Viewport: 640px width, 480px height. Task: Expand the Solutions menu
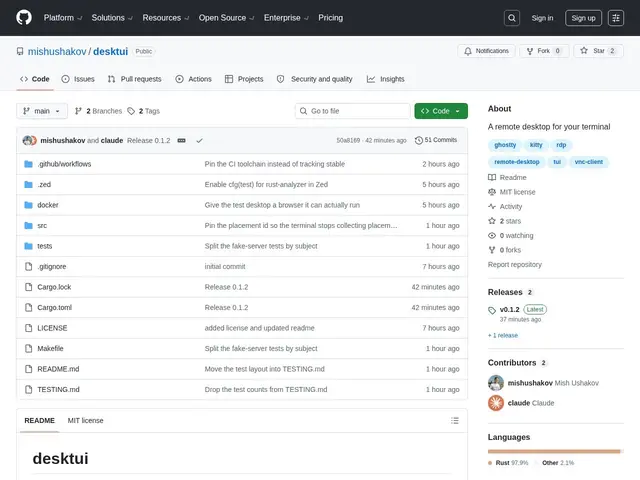112,18
